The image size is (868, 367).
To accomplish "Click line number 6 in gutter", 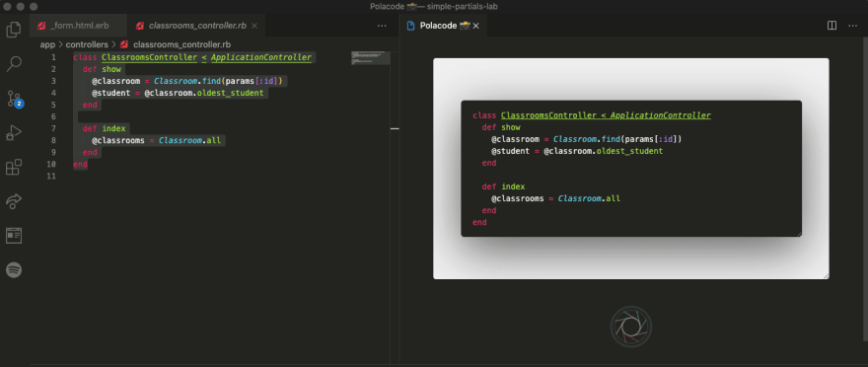I will (53, 116).
